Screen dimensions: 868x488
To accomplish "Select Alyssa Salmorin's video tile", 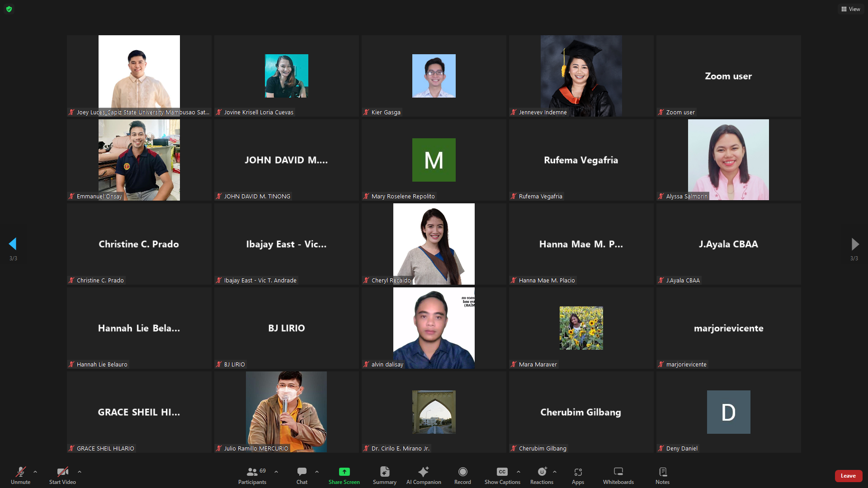I will click(x=728, y=160).
